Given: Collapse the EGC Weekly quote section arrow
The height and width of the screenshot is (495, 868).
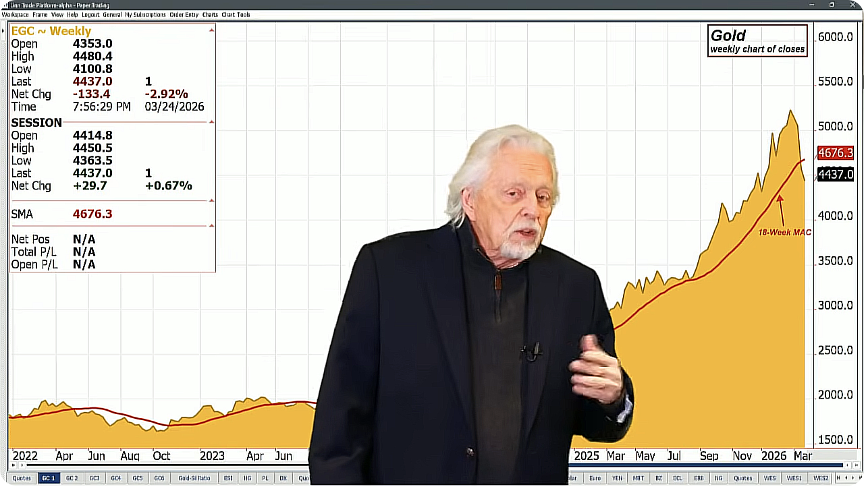Looking at the screenshot, I should (x=211, y=30).
